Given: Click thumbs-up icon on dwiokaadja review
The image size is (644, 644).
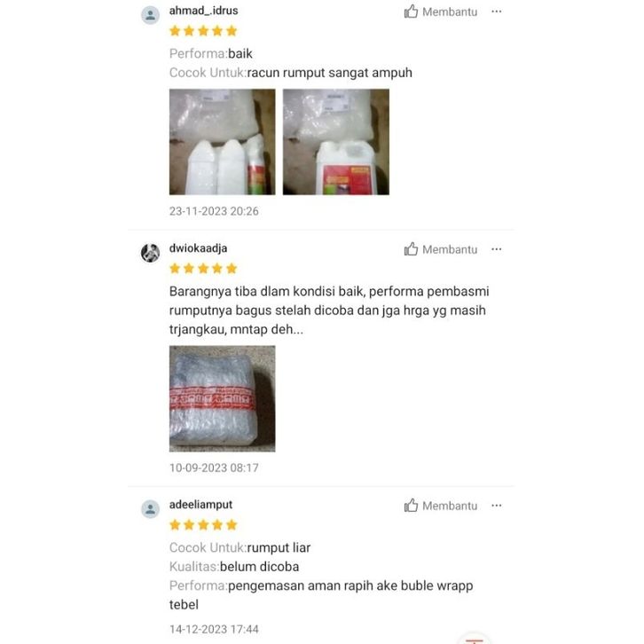Looking at the screenshot, I should [x=411, y=249].
